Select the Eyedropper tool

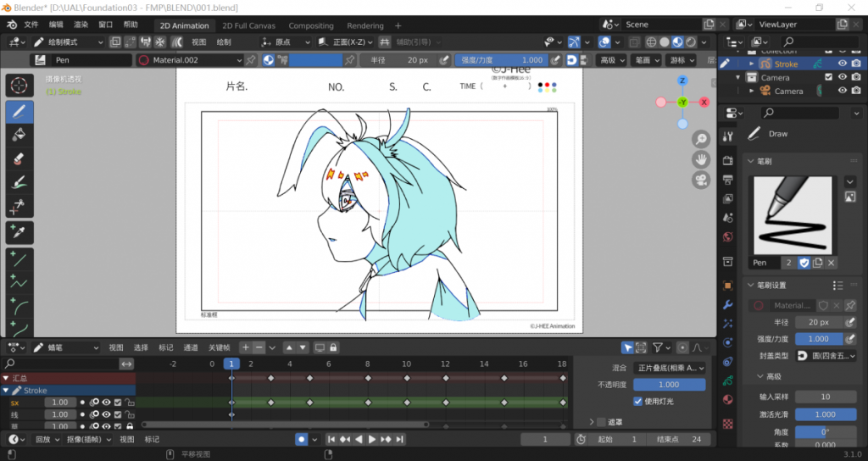[19, 232]
